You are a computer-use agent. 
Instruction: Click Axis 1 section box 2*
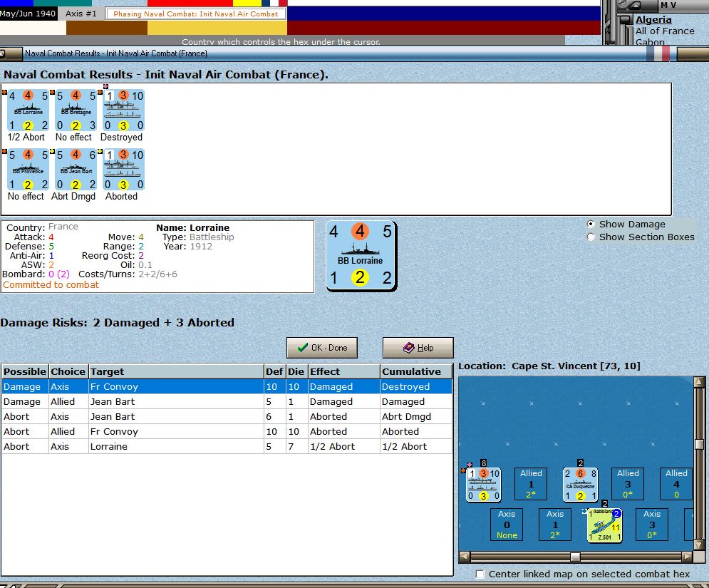(x=555, y=525)
